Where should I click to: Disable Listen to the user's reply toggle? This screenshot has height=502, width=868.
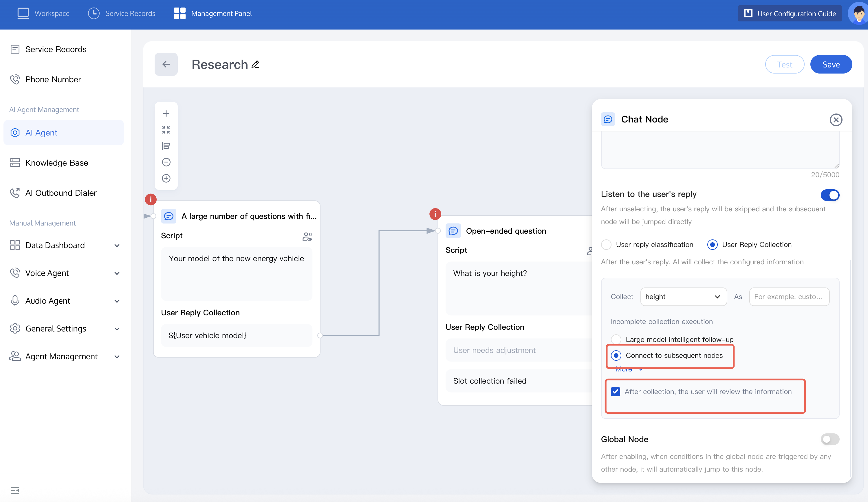click(829, 195)
